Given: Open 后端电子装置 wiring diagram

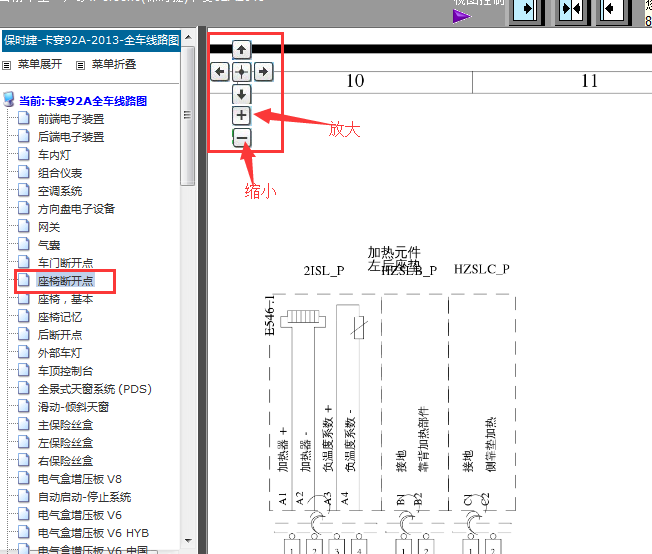Looking at the screenshot, I should pos(71,137).
